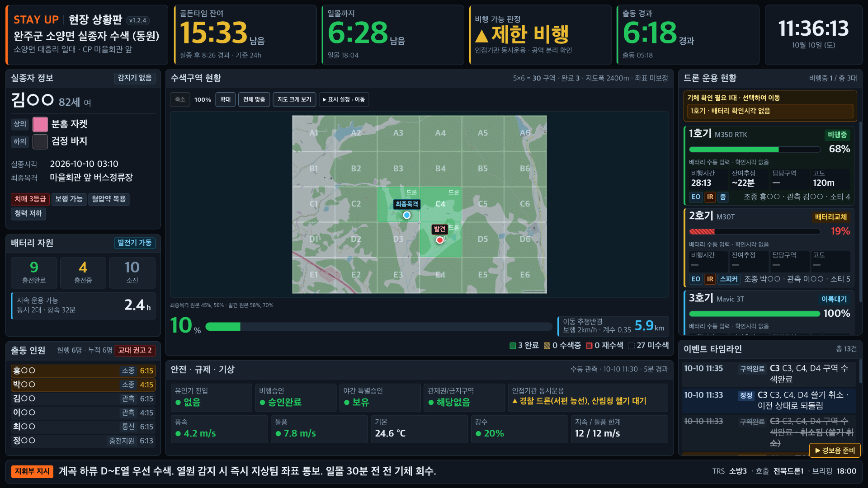
Task: Click the 교대 권고 2 badge
Action: click(135, 351)
